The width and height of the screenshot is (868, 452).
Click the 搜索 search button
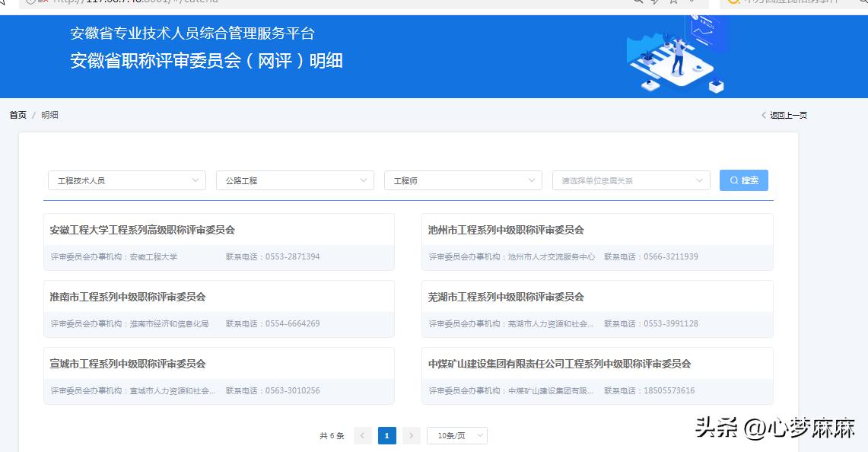tap(743, 180)
